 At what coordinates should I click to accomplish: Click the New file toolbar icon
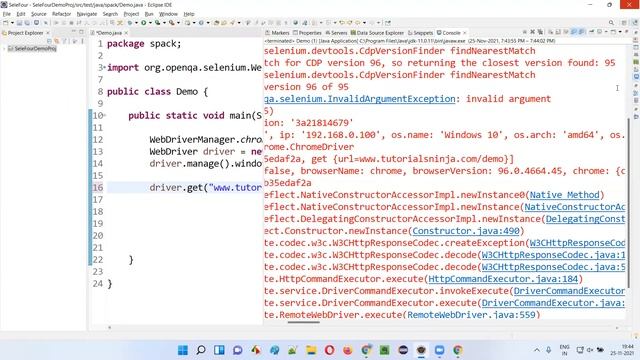pyautogui.click(x=5, y=23)
